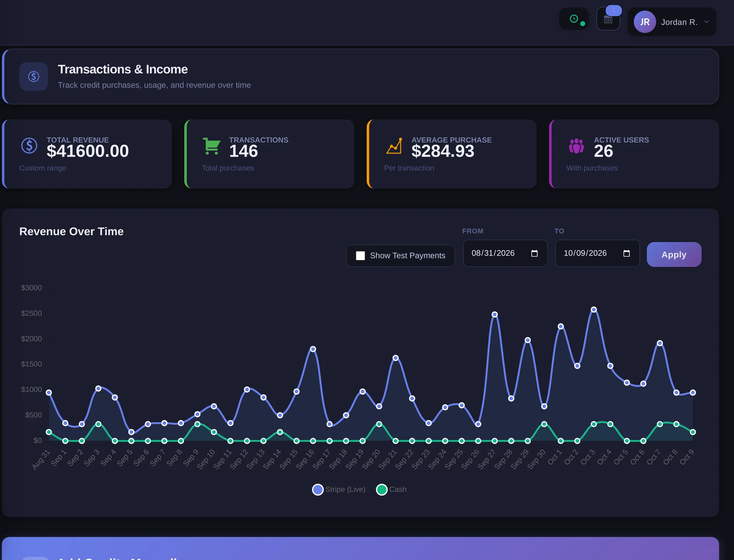
Task: Click the Transactions & Income dollar icon
Action: click(x=34, y=76)
